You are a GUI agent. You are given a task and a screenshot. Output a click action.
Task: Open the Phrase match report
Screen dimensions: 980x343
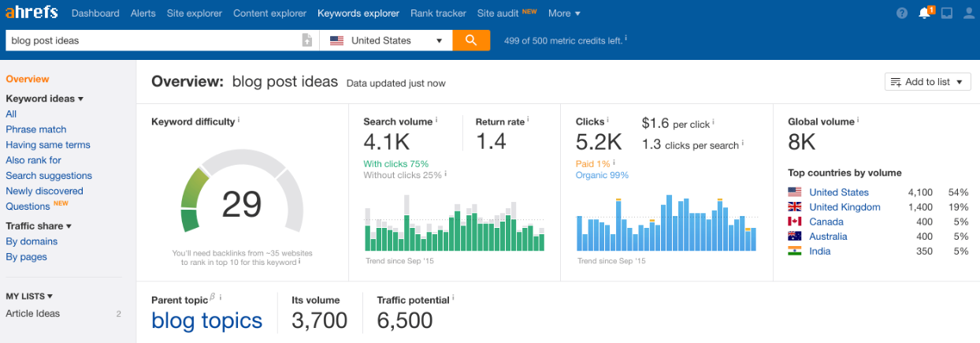[36, 129]
